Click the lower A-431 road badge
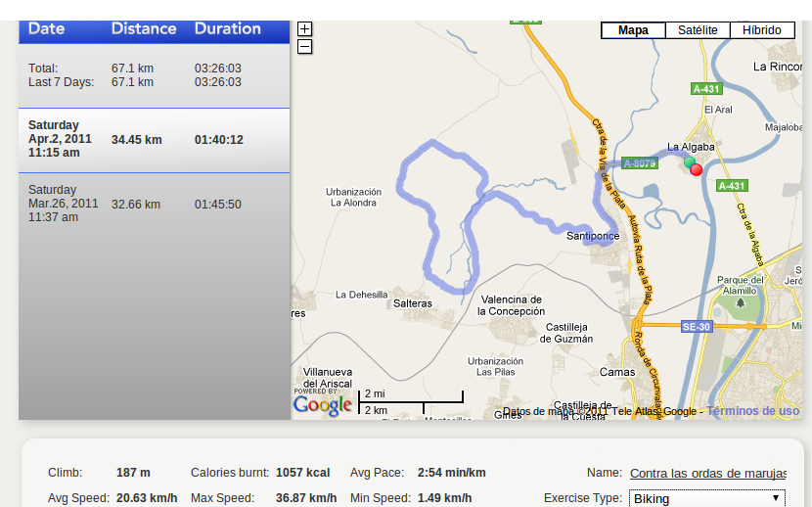Screen dimensions: 812x507 (732, 186)
